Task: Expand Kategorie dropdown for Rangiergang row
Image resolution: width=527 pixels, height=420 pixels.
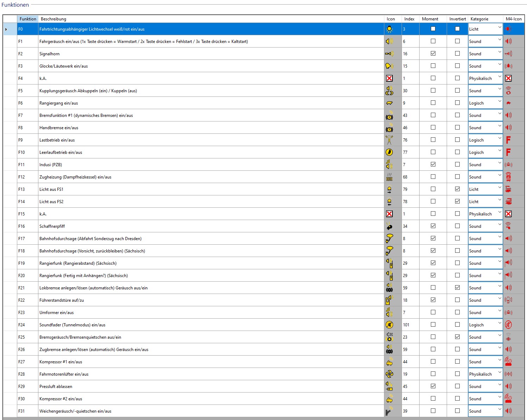Action: pyautogui.click(x=500, y=102)
